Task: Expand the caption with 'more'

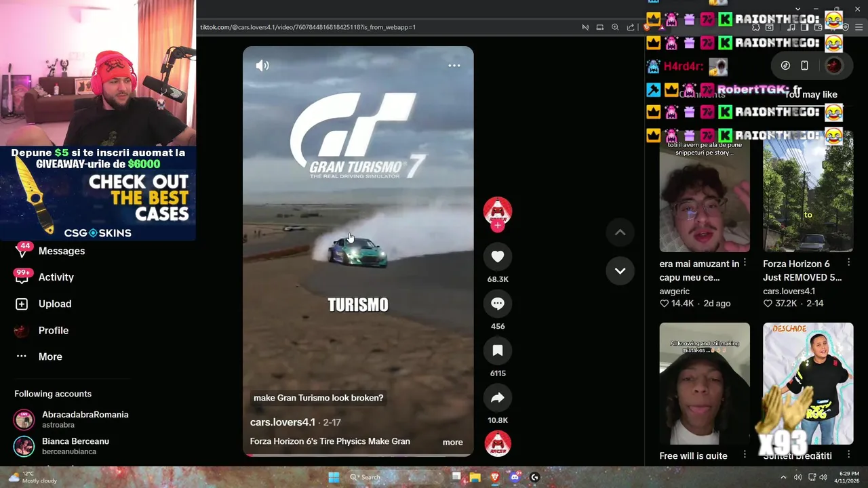Action: (452, 442)
